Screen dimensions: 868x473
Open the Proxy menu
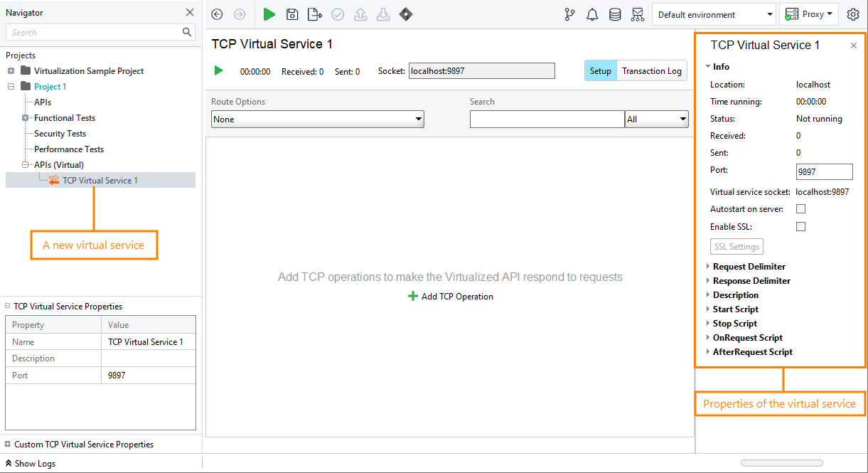(808, 14)
